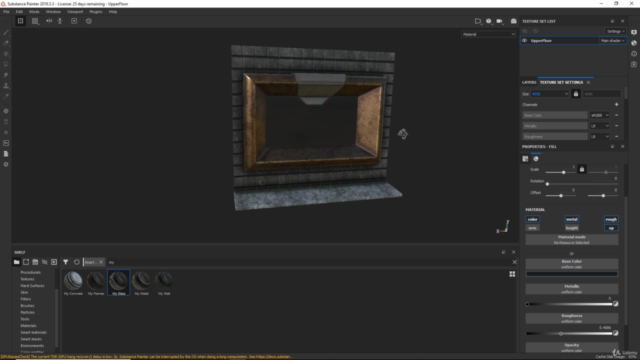The height and width of the screenshot is (360, 640).
Task: Click the square display mode toolbar icon
Action: [74, 21]
